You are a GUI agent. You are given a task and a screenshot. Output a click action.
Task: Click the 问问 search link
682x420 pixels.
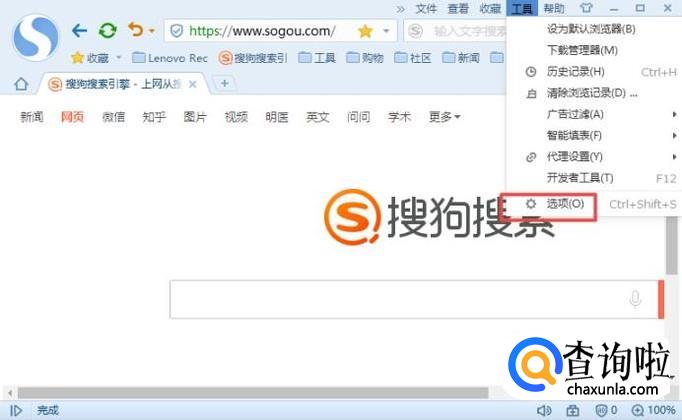tap(359, 117)
